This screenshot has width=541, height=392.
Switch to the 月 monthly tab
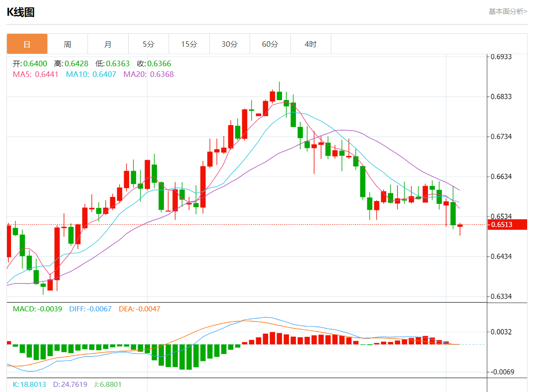tap(108, 44)
